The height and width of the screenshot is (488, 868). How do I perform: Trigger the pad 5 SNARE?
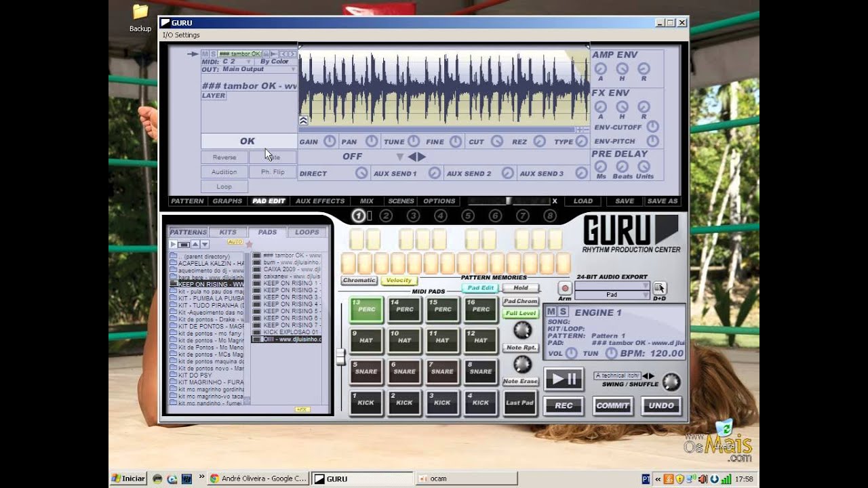pos(367,371)
